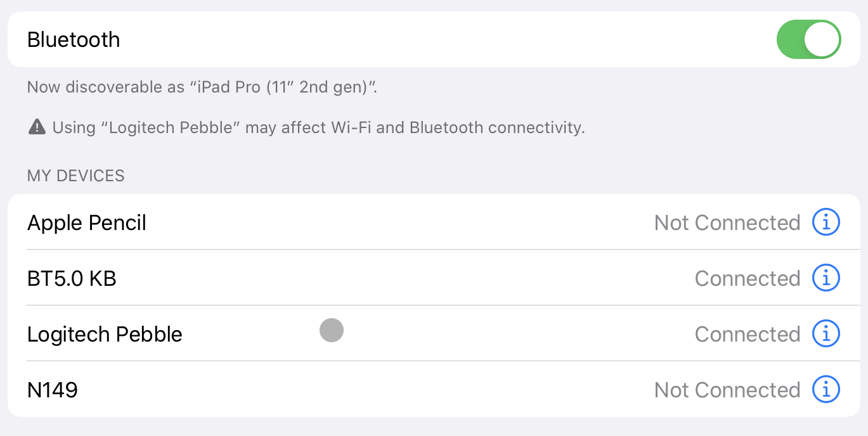The height and width of the screenshot is (436, 868).
Task: Open info for Apple Pencil
Action: [x=826, y=222]
